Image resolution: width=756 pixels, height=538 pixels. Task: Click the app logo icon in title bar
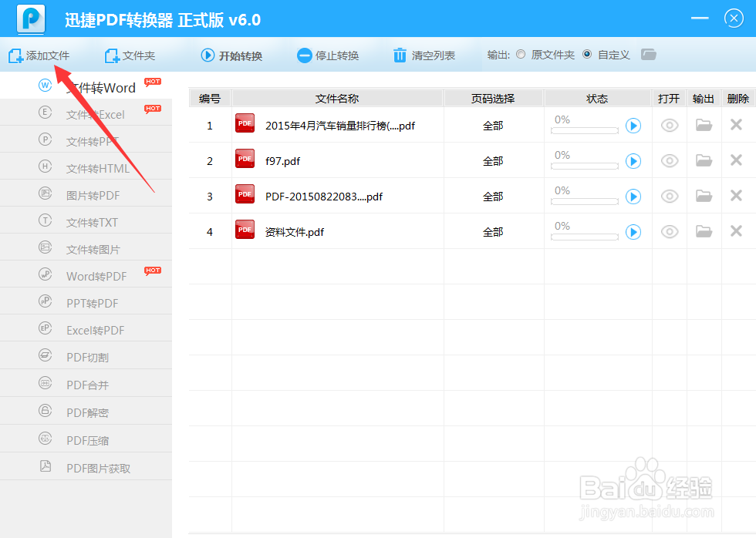click(x=31, y=18)
